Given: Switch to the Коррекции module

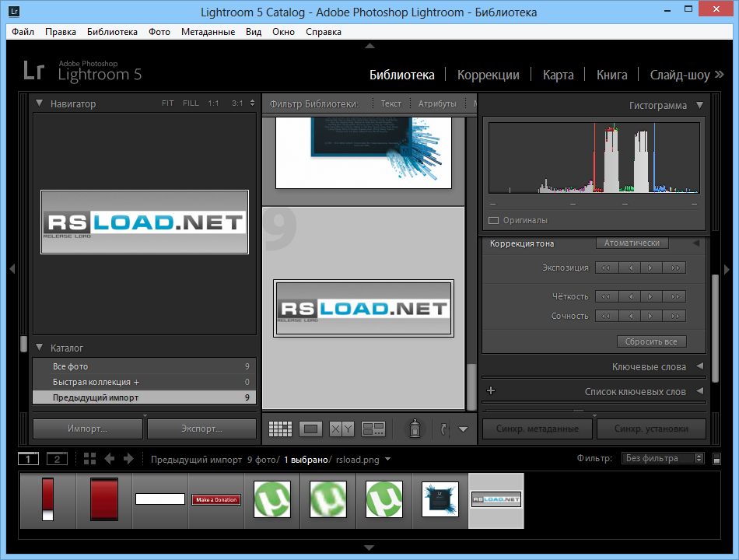Looking at the screenshot, I should (x=489, y=75).
